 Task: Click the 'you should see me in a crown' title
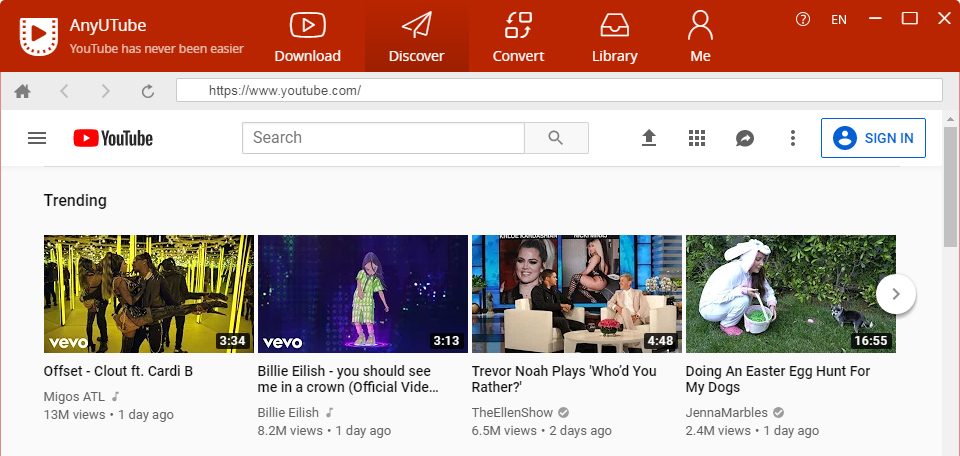pos(348,379)
